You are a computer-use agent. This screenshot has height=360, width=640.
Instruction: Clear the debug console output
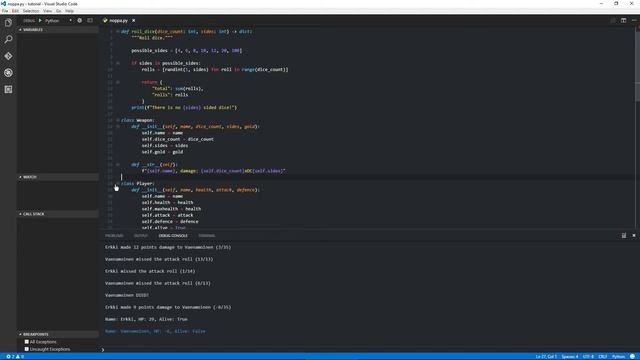tap(624, 236)
